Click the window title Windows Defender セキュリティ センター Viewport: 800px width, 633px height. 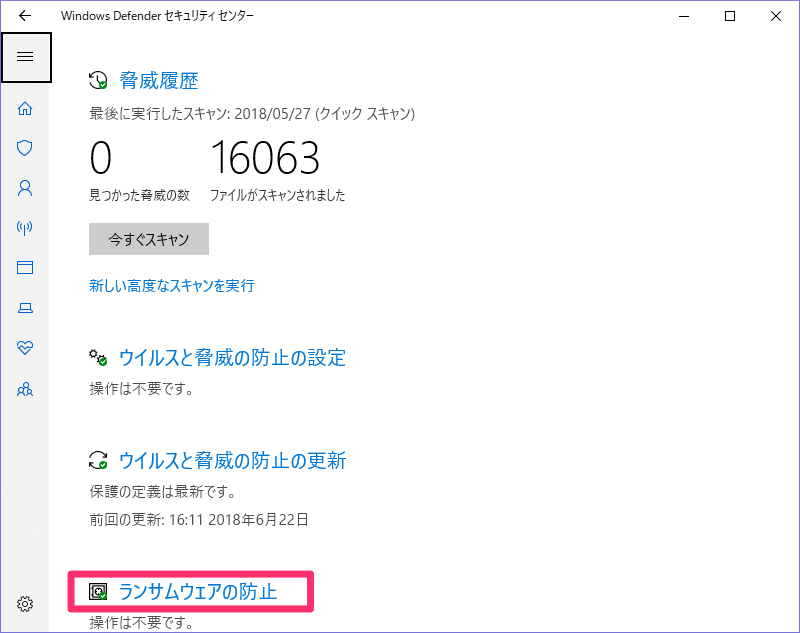point(157,16)
